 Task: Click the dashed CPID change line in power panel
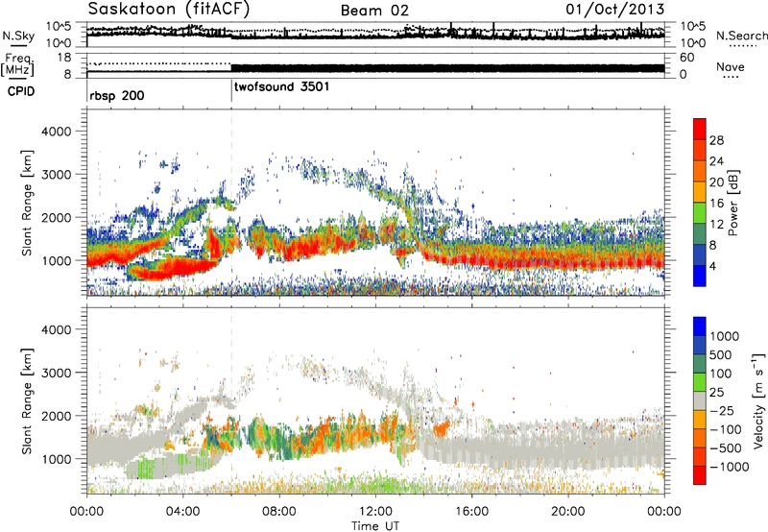pyautogui.click(x=231, y=203)
